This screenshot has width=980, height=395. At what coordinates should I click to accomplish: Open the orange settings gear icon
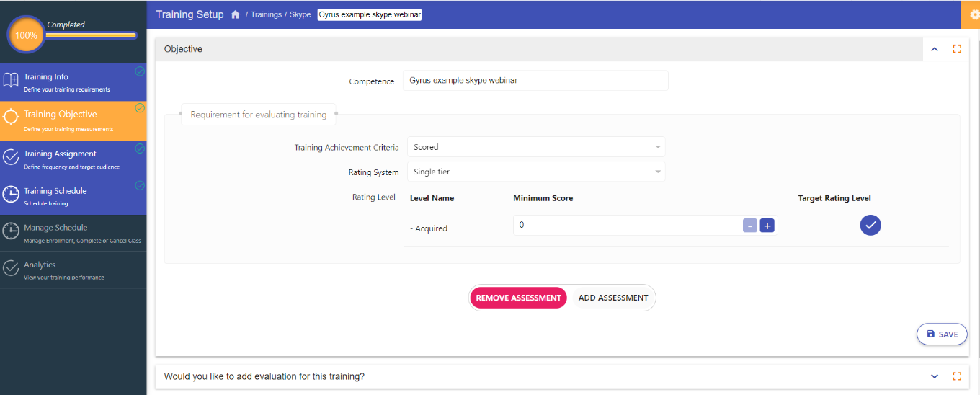point(974,14)
